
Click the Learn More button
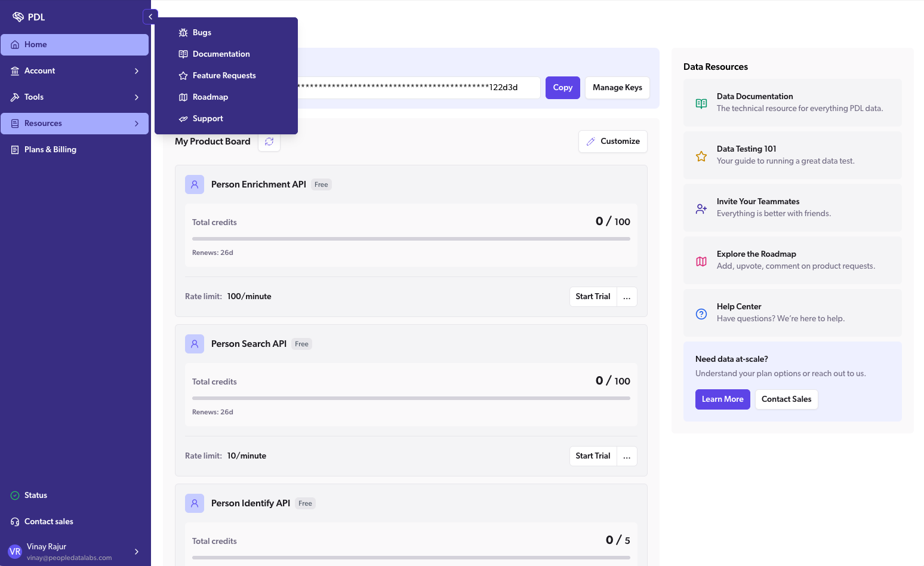coord(723,399)
